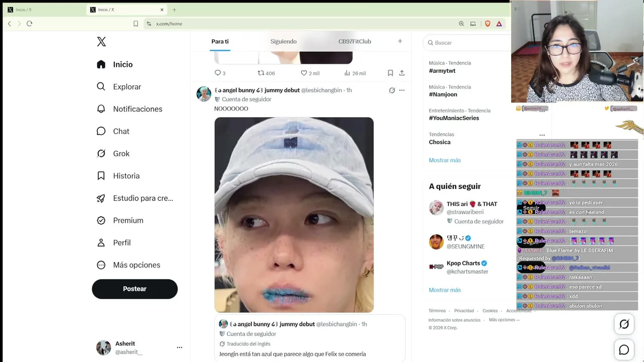Open the Cookies footer link
The width and height of the screenshot is (644, 362).
pyautogui.click(x=490, y=311)
